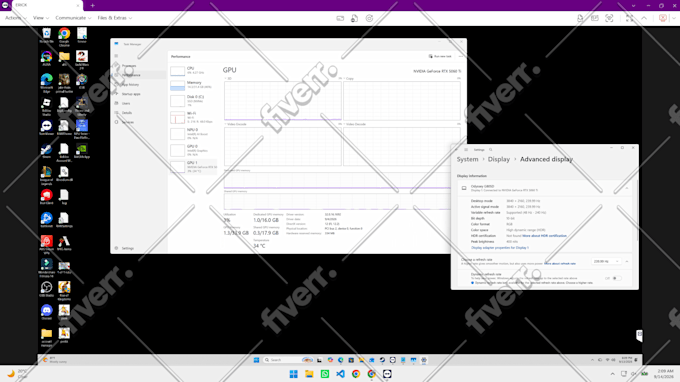Open the Actions menu

(x=16, y=18)
